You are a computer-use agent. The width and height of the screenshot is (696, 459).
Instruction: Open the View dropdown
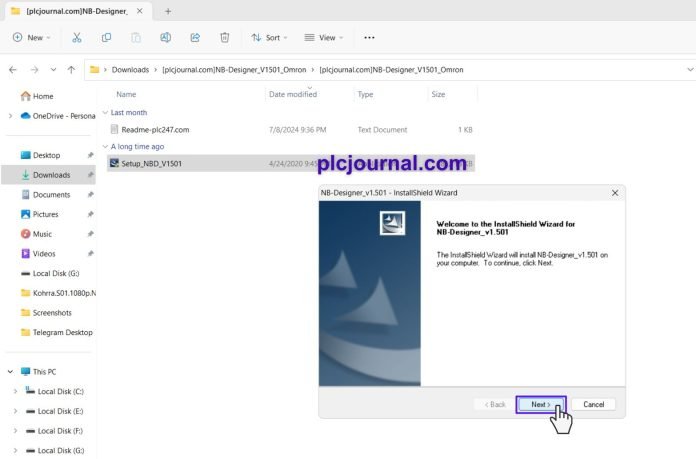tap(324, 38)
